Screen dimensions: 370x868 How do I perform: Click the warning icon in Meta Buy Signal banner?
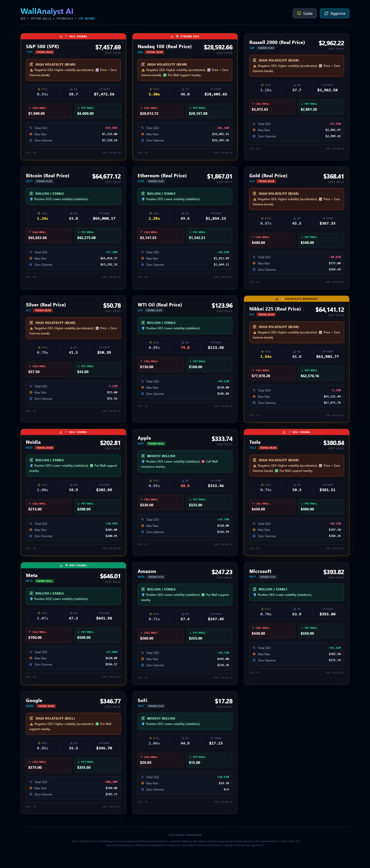point(61,565)
